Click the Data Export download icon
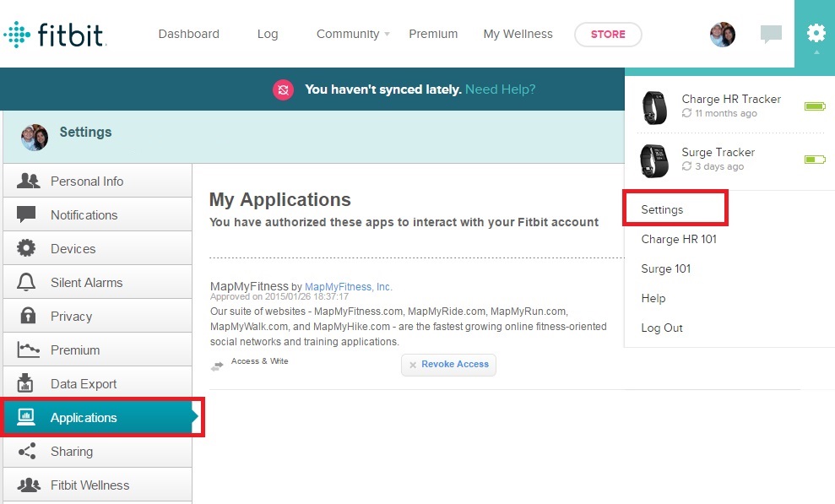 pyautogui.click(x=25, y=382)
